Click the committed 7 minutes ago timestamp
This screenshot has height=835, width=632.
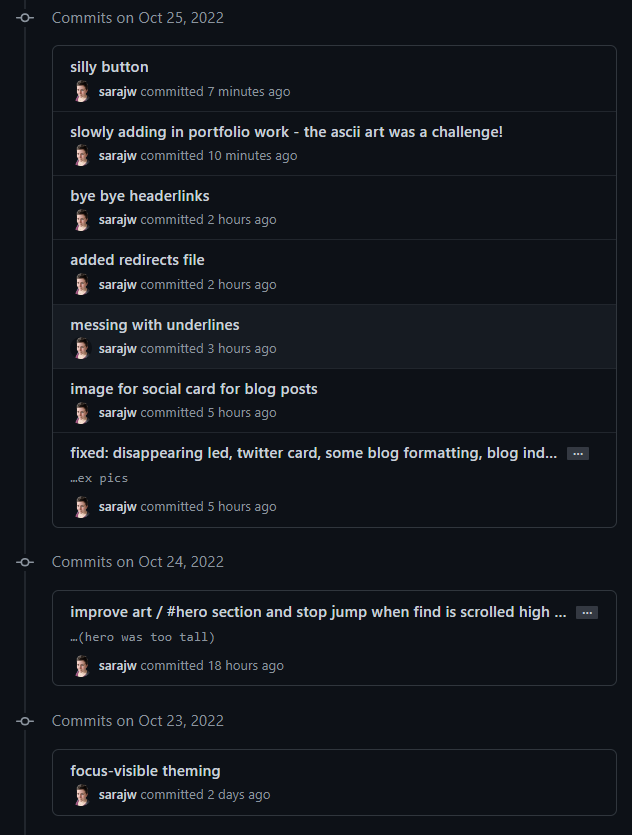click(x=214, y=91)
